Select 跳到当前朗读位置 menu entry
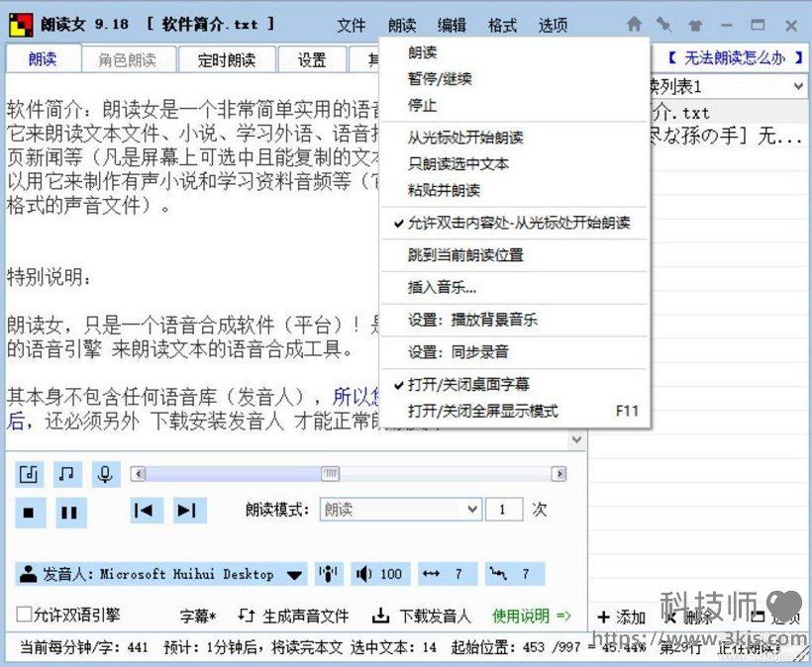Viewport: 812px width, 667px height. [515, 255]
